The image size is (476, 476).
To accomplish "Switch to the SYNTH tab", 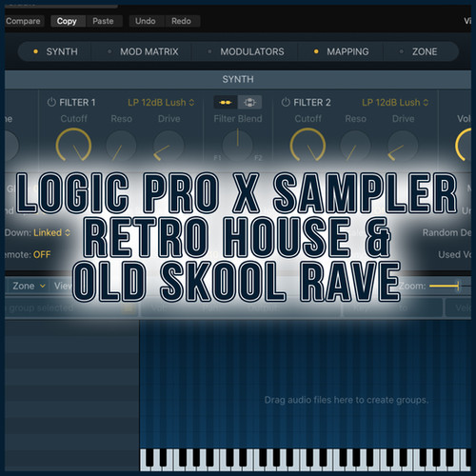I will coord(55,51).
